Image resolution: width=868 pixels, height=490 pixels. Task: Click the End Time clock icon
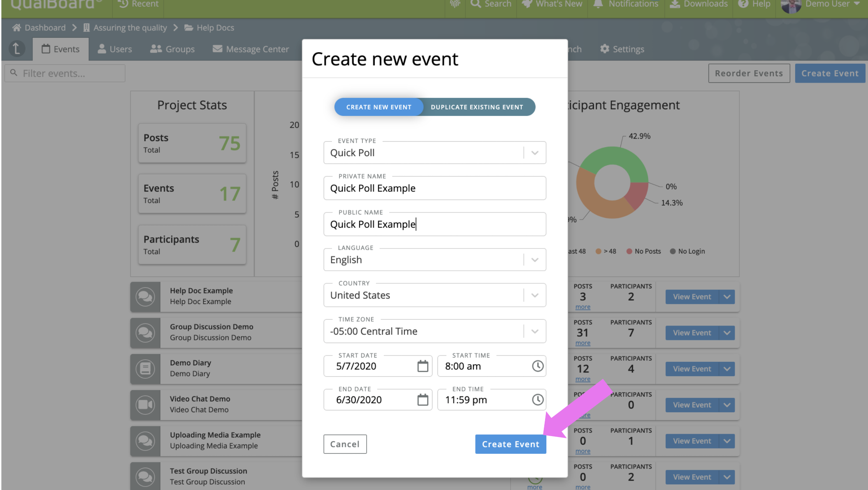click(x=537, y=400)
